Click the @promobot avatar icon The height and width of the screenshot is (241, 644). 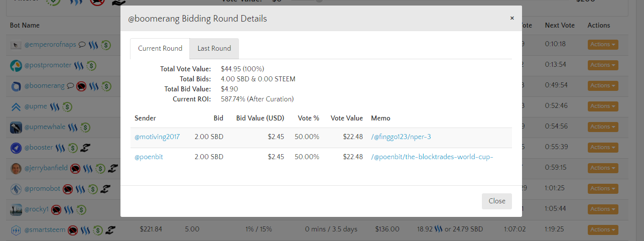(x=16, y=189)
